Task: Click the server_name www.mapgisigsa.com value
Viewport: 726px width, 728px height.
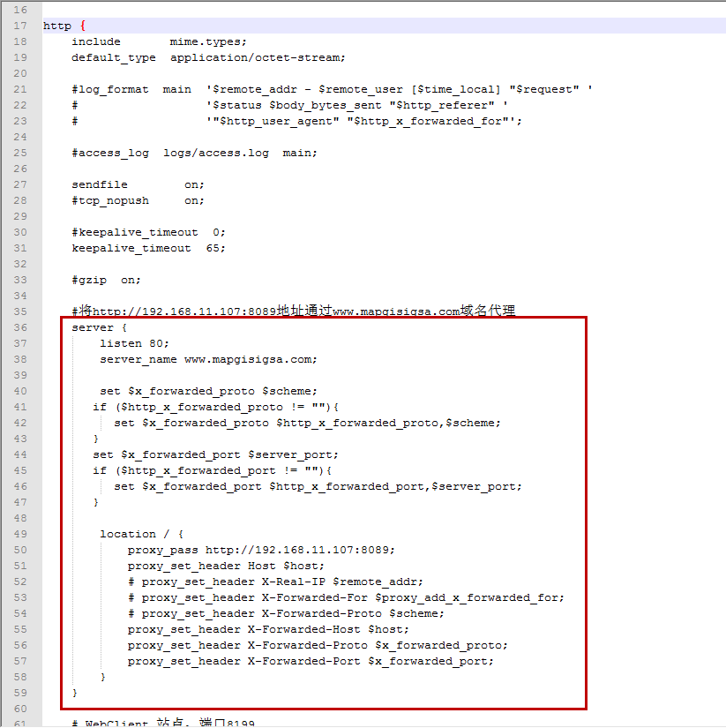Action: (251, 359)
